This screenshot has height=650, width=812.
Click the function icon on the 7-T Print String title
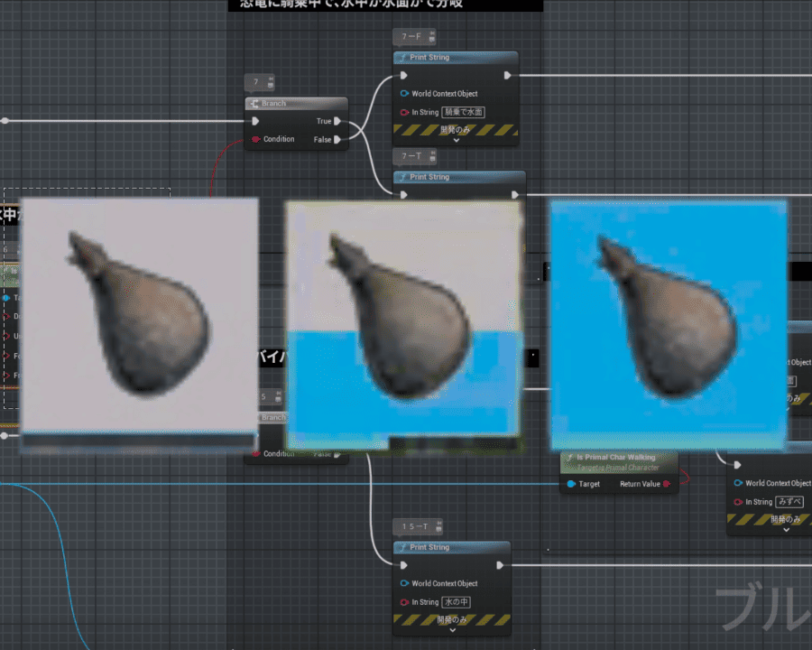click(402, 177)
